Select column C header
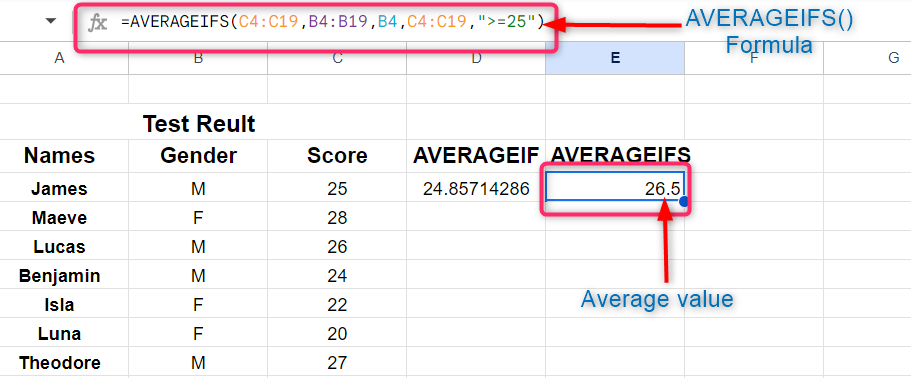Image resolution: width=911 pixels, height=378 pixels. (337, 57)
